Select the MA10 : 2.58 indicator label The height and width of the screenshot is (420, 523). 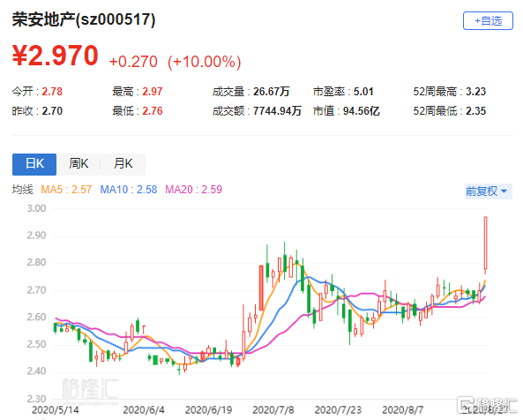tap(129, 190)
